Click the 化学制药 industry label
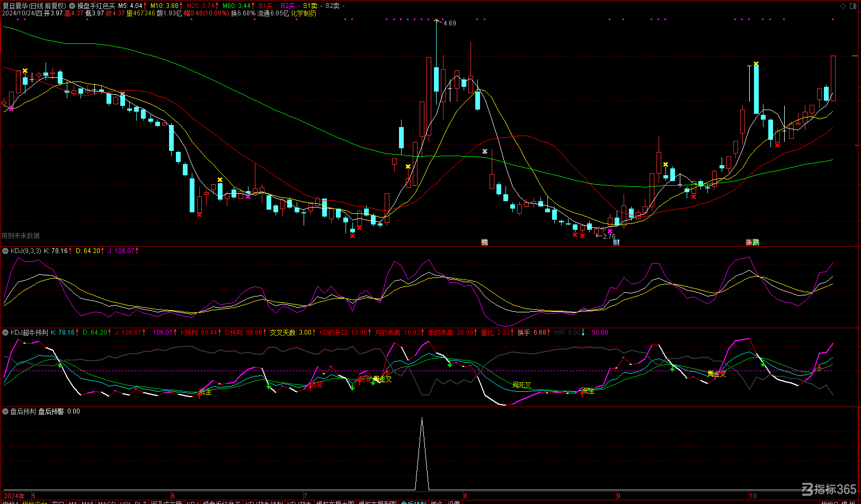This screenshot has height=504, width=861. click(304, 13)
